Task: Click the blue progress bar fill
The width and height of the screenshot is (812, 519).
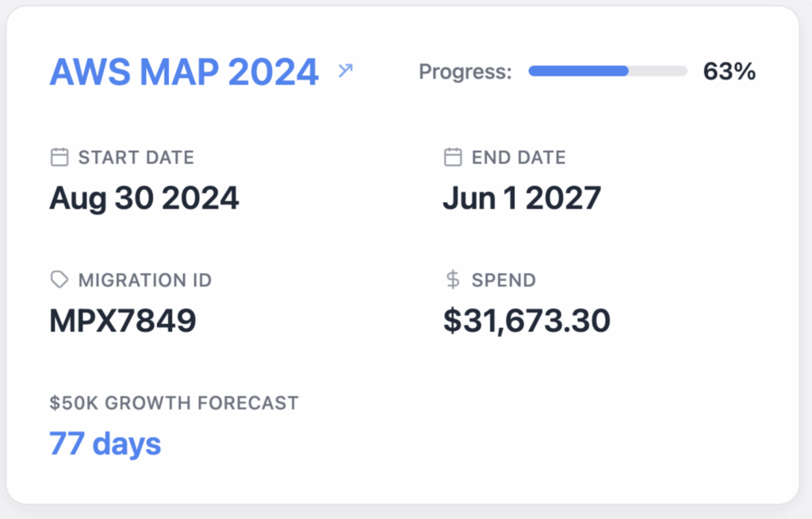Action: click(578, 71)
